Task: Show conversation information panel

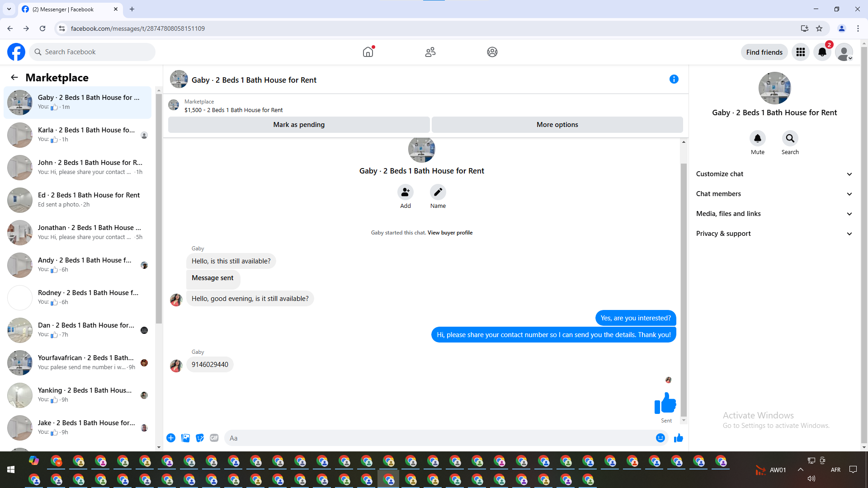Action: pyautogui.click(x=674, y=79)
